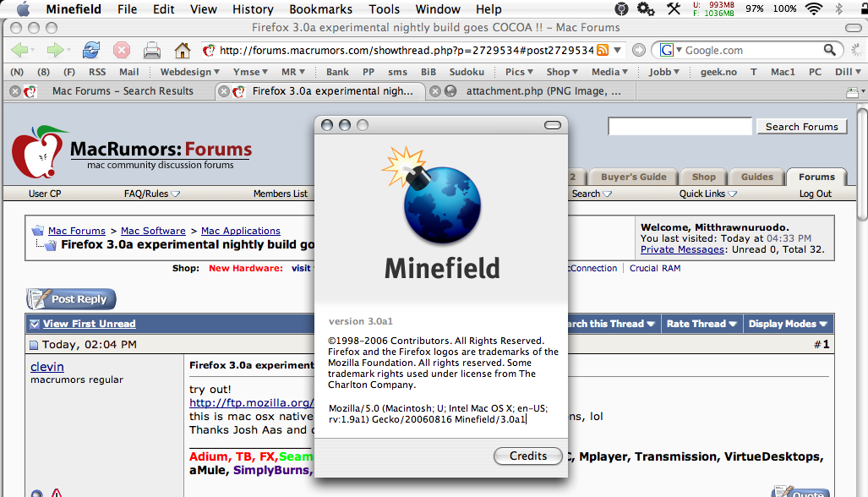Viewport: 868px width, 497px height.
Task: Open the History menu
Action: pos(253,8)
